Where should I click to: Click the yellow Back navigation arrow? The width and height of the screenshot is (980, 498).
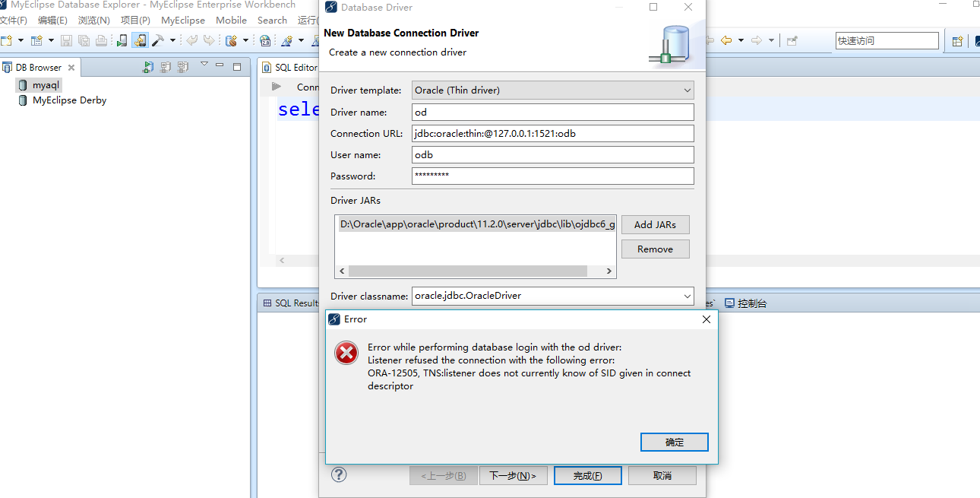726,40
